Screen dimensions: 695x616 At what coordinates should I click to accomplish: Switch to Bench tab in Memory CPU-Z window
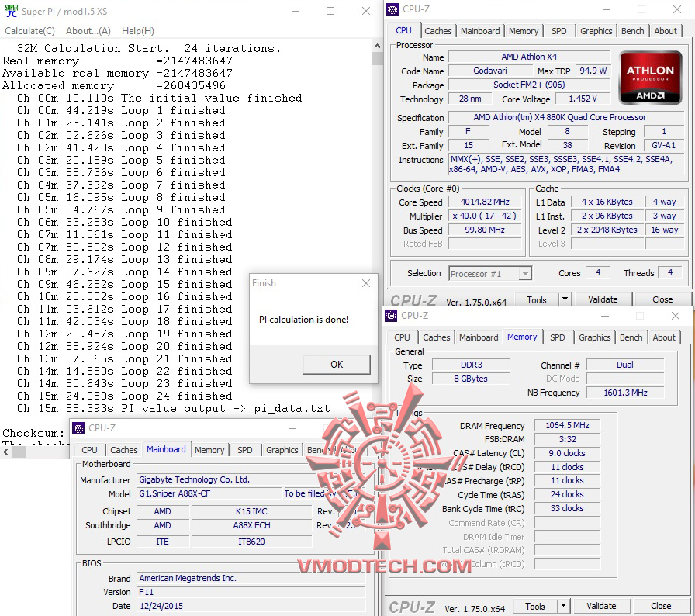(631, 337)
